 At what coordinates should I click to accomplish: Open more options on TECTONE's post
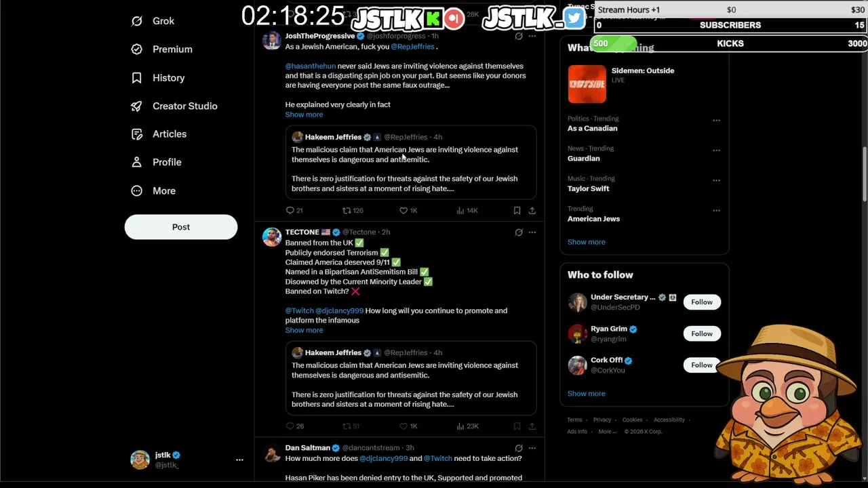pyautogui.click(x=532, y=232)
